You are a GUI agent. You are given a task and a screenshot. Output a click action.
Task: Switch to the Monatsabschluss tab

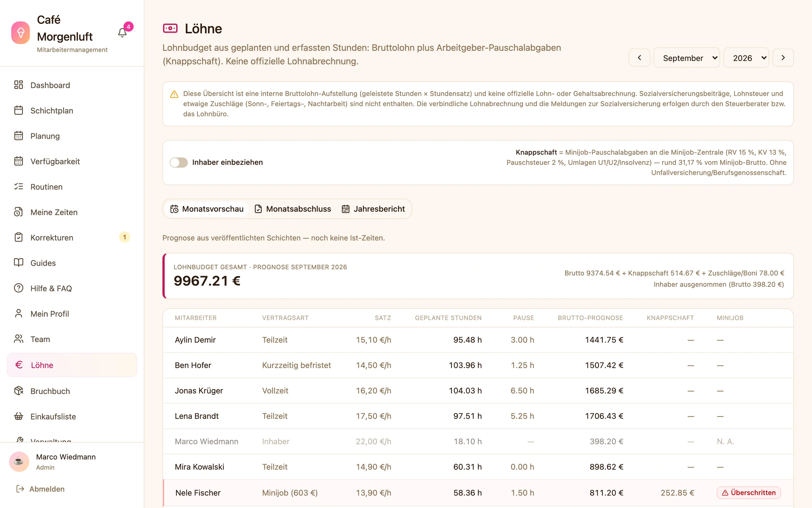293,209
